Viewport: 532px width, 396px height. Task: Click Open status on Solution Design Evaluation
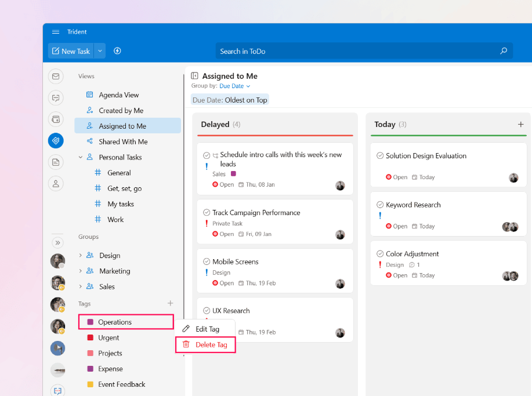coord(397,177)
